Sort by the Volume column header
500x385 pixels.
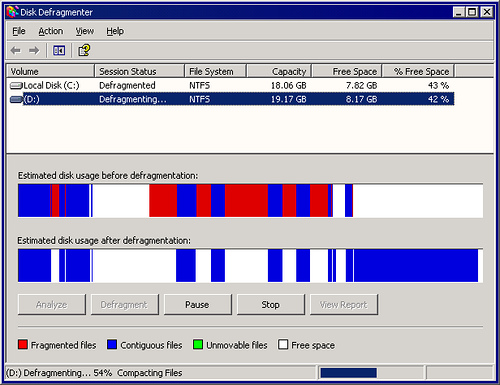click(50, 71)
